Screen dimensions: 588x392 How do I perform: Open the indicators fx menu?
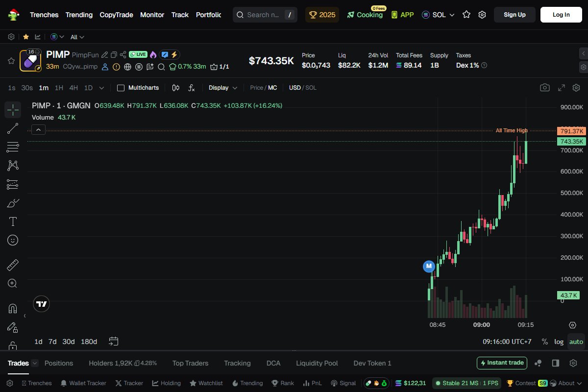point(192,88)
